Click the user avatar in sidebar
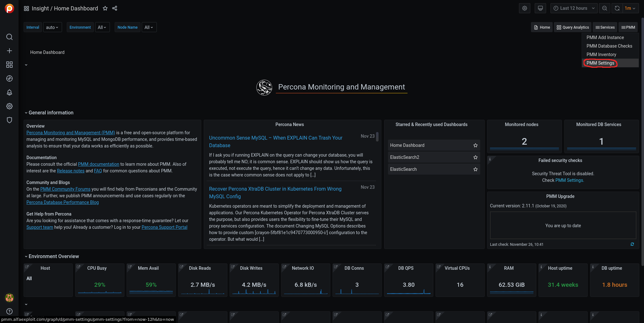The height and width of the screenshot is (323, 644). [x=9, y=297]
